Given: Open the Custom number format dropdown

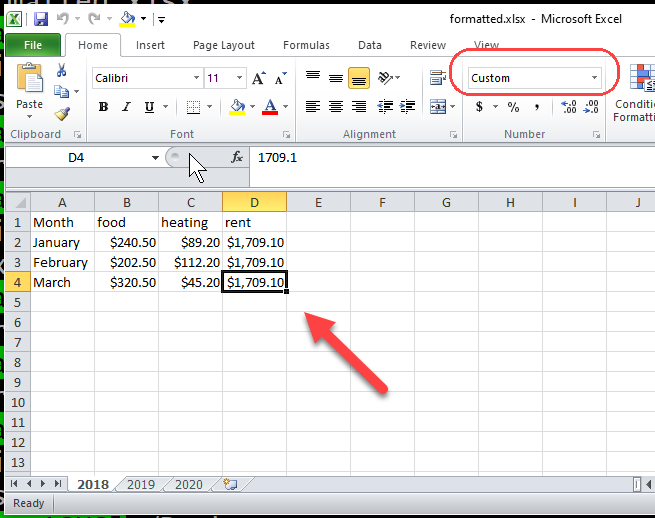Looking at the screenshot, I should pos(594,78).
